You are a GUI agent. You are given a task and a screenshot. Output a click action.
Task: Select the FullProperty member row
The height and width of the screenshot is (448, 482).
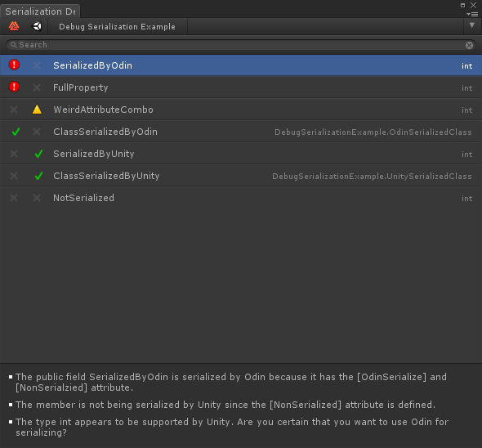(241, 87)
